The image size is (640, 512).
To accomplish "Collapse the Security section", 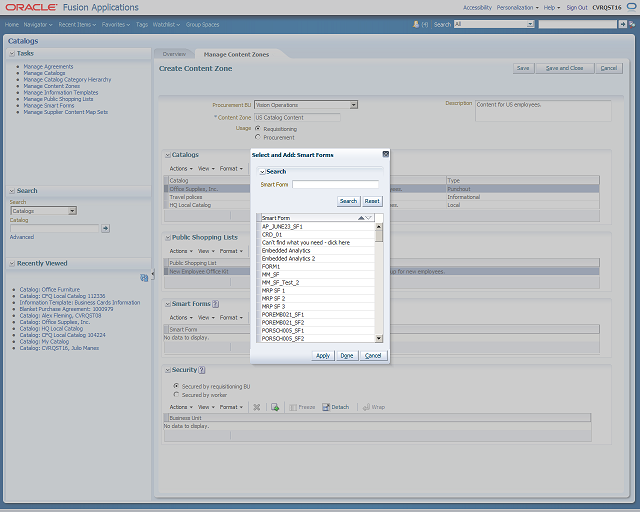I will (168, 370).
